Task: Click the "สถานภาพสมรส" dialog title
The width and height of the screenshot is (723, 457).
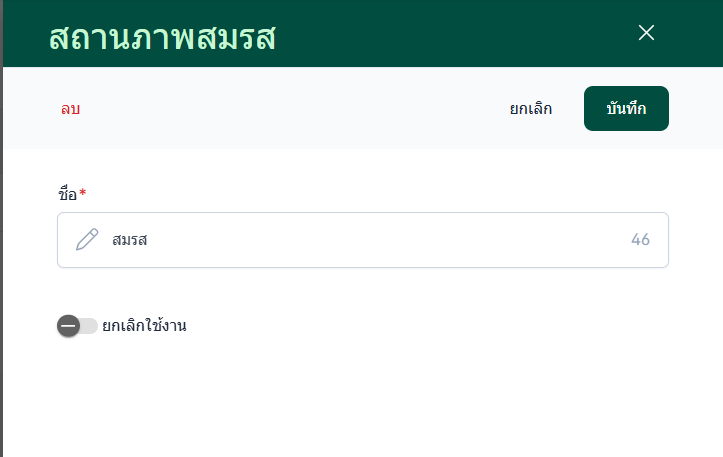Action: [x=162, y=37]
